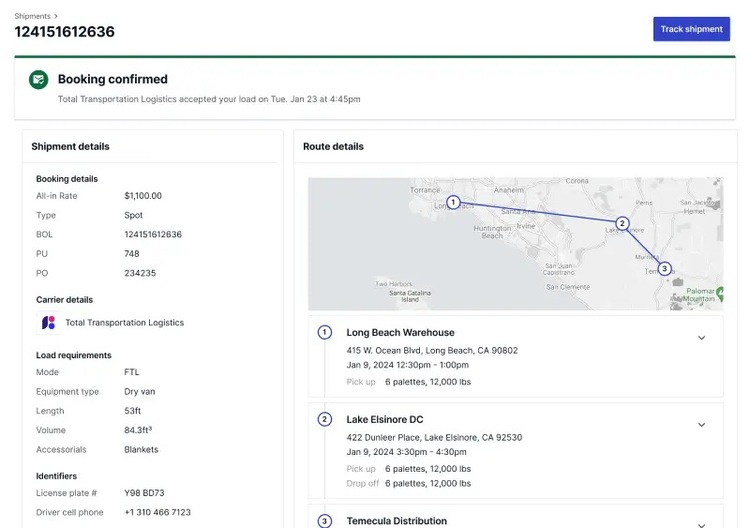Click the driver cell phone number
The height and width of the screenshot is (528, 750).
(x=157, y=512)
